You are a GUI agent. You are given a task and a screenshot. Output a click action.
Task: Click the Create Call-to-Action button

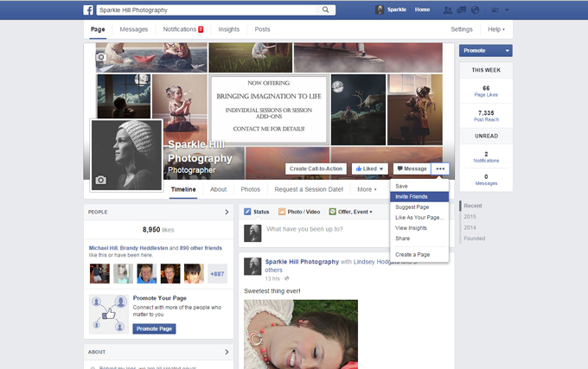pyautogui.click(x=316, y=169)
